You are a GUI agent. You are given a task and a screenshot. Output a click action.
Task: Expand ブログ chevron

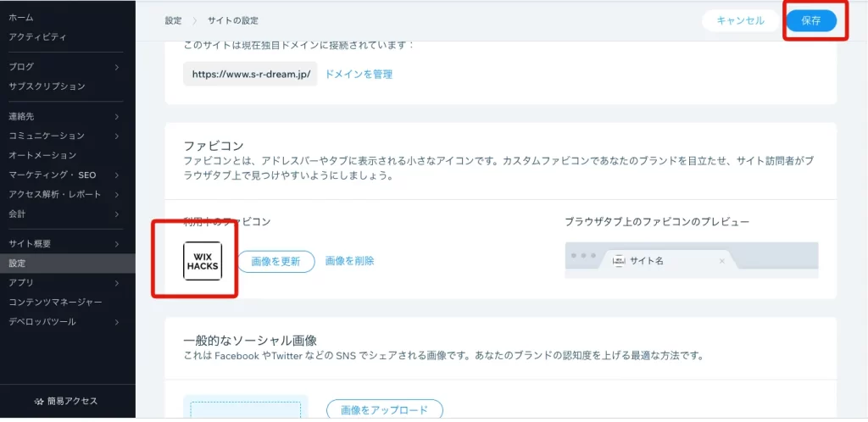coord(117,67)
